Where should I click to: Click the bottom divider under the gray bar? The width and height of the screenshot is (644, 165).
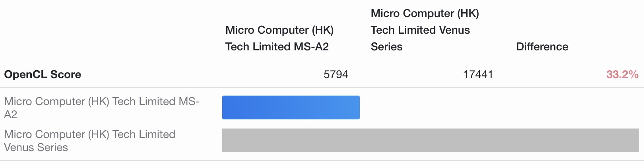click(322, 161)
